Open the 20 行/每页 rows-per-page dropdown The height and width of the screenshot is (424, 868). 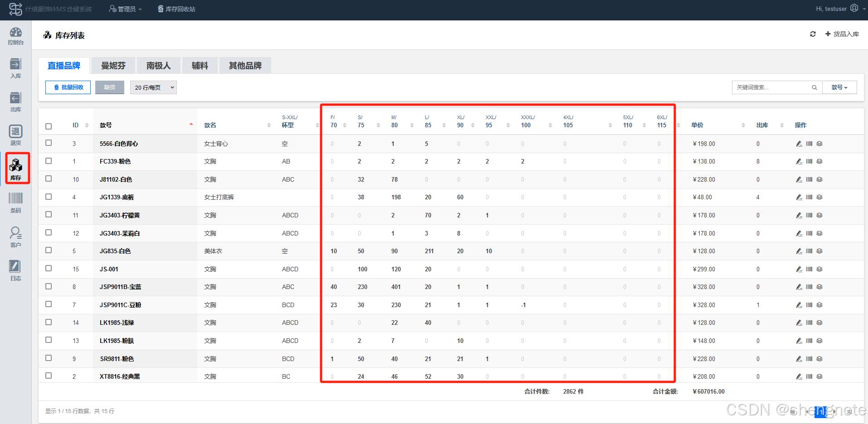coord(153,87)
